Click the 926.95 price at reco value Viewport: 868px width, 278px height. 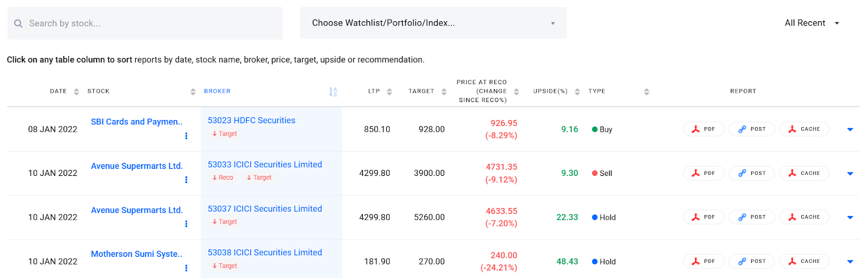point(504,123)
